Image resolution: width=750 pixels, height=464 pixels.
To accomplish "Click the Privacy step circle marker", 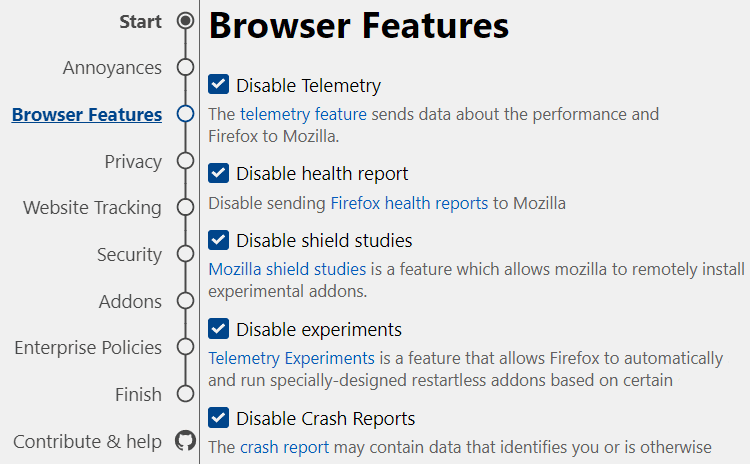I will coord(185,161).
